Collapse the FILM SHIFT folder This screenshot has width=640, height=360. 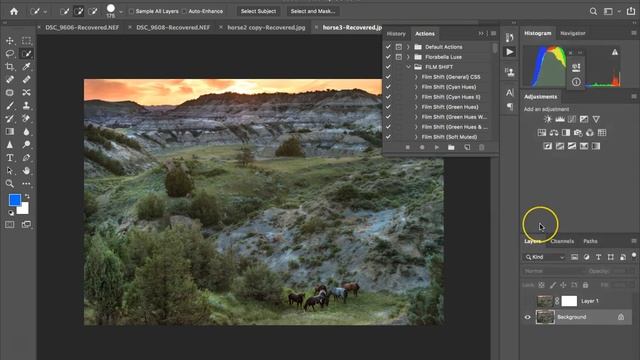click(x=408, y=67)
